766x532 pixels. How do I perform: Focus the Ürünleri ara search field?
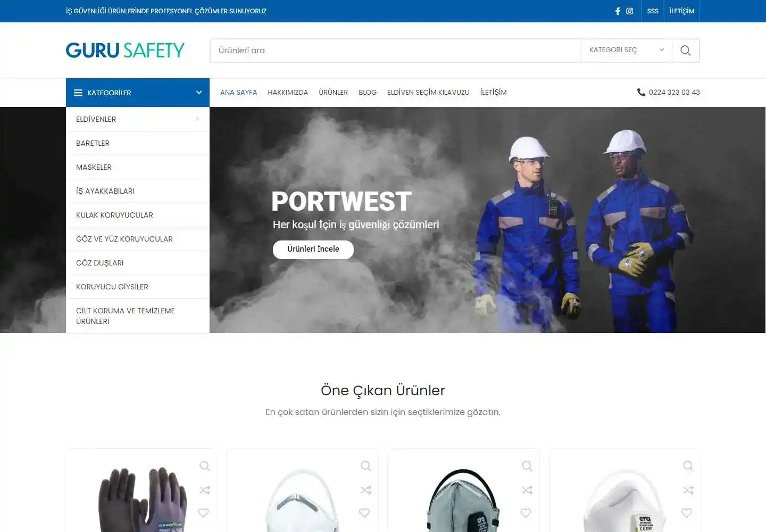click(x=395, y=51)
